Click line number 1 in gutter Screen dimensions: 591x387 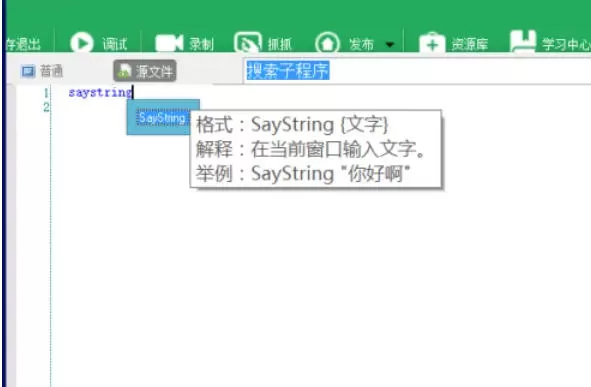[x=46, y=93]
